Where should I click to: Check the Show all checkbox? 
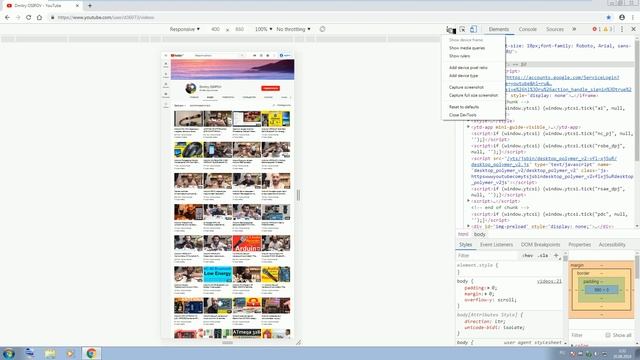pos(608,335)
